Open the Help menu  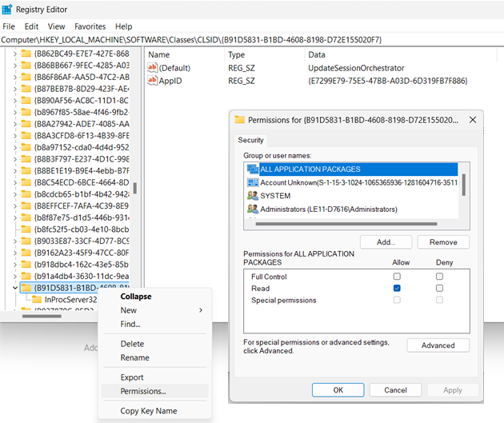[x=124, y=26]
